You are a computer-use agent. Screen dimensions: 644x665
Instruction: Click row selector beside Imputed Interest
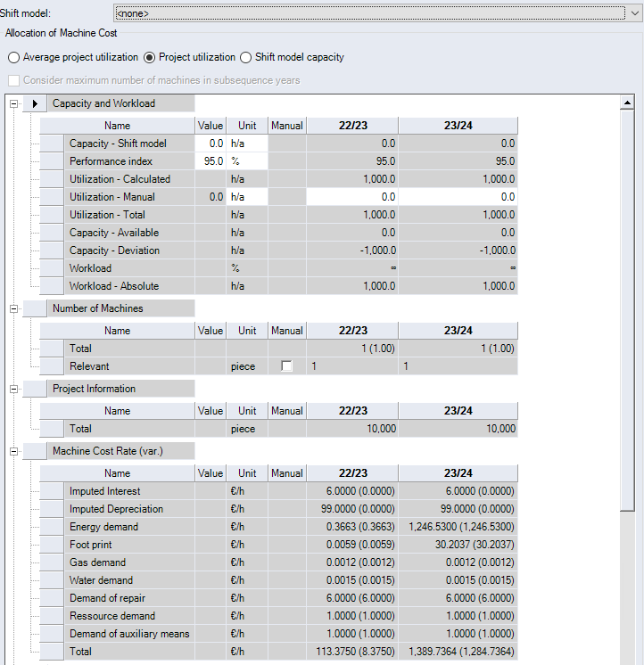52,491
